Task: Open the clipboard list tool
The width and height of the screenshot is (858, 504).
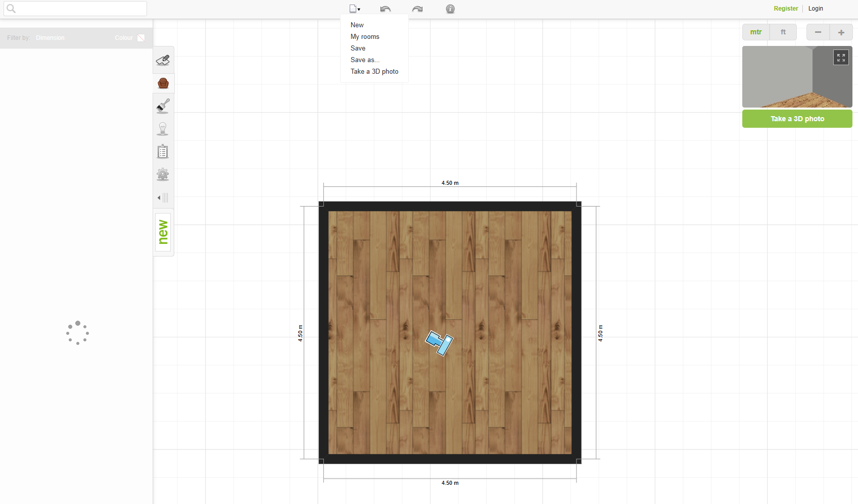Action: point(163,152)
